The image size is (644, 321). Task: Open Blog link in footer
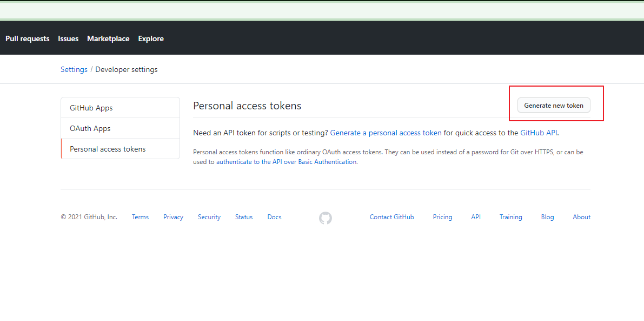pyautogui.click(x=548, y=217)
